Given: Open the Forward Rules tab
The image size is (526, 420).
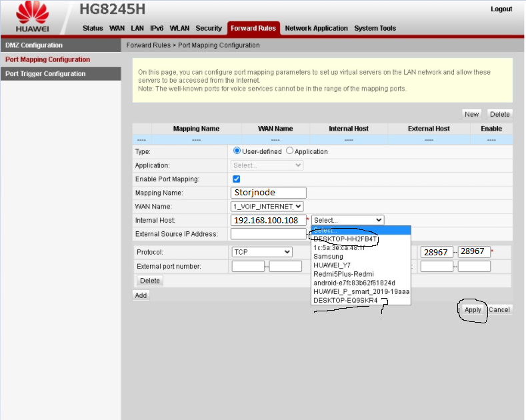Looking at the screenshot, I should [253, 28].
